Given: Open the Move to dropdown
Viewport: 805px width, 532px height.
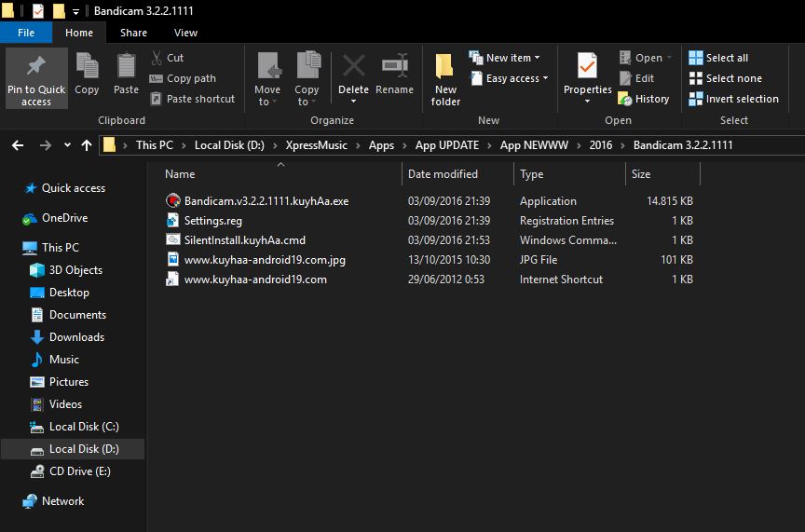Looking at the screenshot, I should pos(267,78).
